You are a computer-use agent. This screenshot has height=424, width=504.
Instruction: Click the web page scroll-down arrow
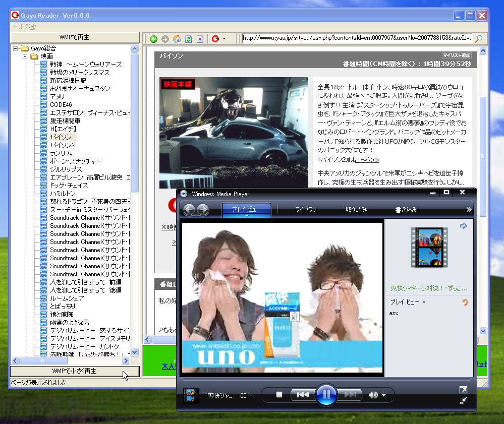(483, 331)
